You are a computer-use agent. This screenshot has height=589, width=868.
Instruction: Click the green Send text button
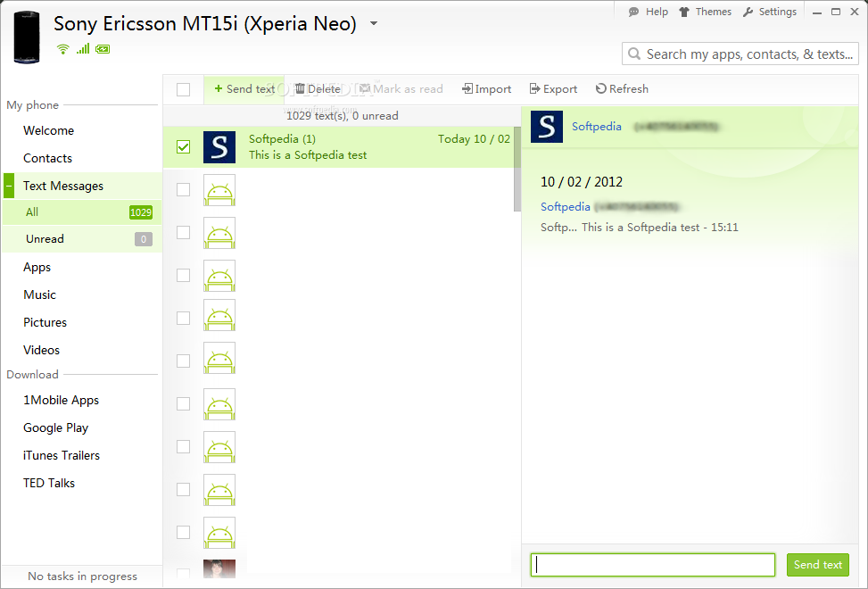point(818,565)
